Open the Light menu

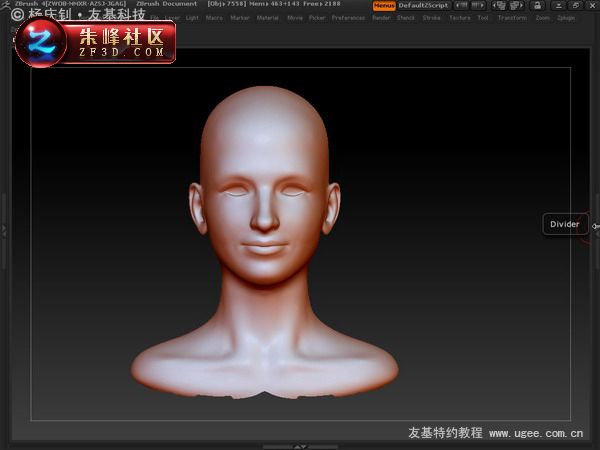(x=192, y=18)
